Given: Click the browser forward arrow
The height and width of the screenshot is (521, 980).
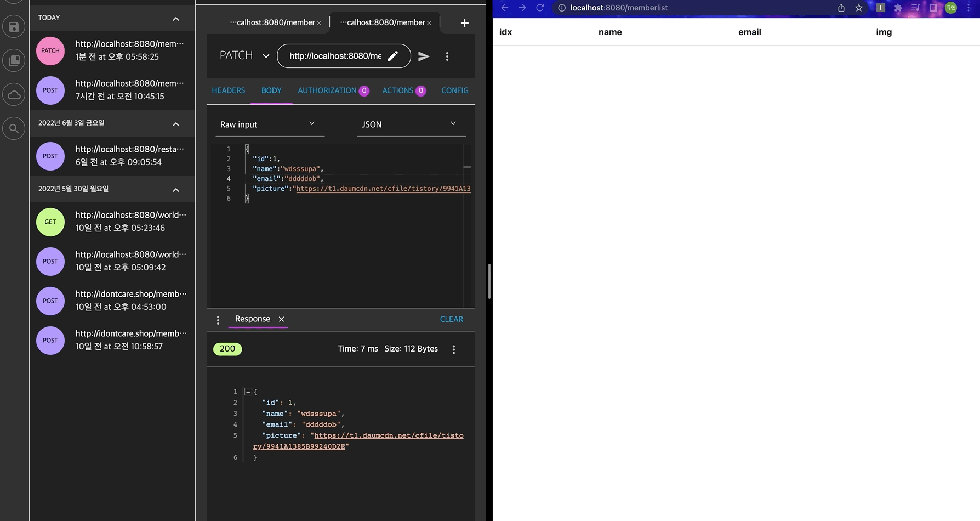Looking at the screenshot, I should coord(522,8).
